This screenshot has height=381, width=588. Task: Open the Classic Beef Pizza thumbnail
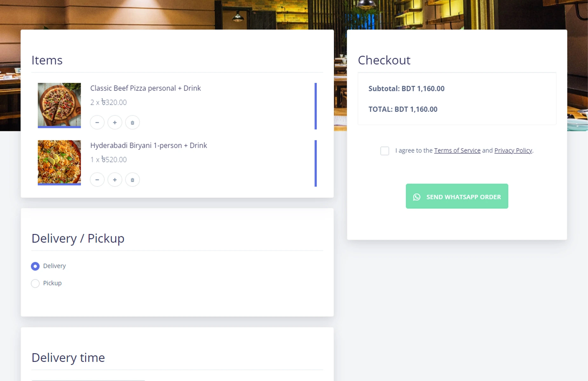point(59,105)
